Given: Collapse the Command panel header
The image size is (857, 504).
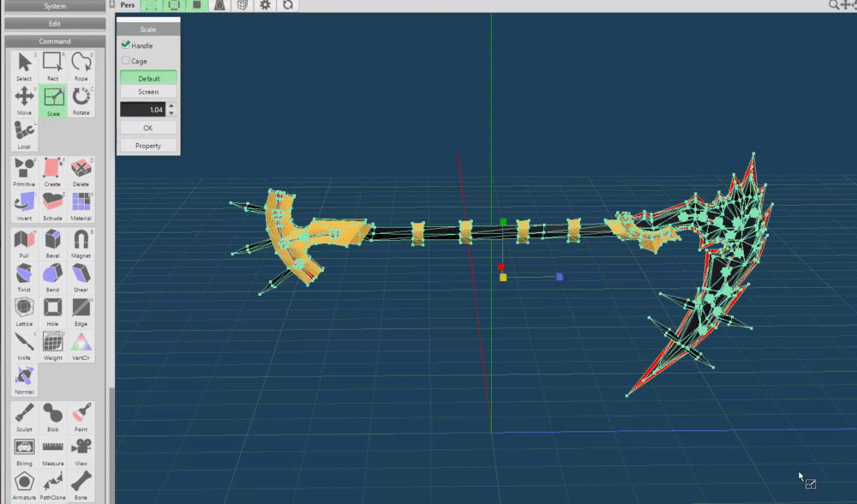Looking at the screenshot, I should (55, 41).
